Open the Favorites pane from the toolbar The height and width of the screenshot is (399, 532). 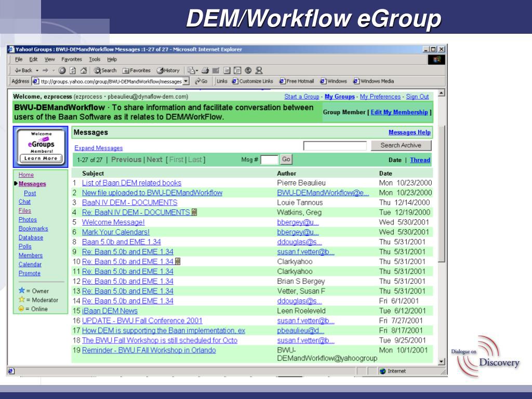pos(137,71)
